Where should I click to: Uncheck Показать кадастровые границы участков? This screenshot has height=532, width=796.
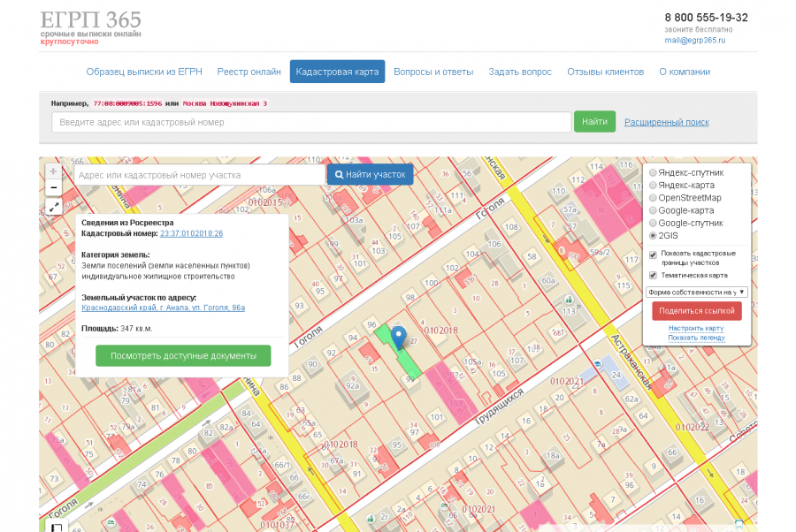click(x=653, y=255)
